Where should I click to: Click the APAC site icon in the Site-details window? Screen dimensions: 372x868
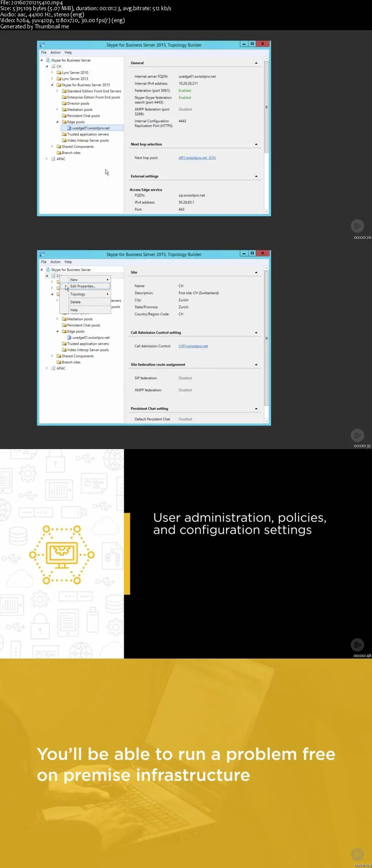53,368
